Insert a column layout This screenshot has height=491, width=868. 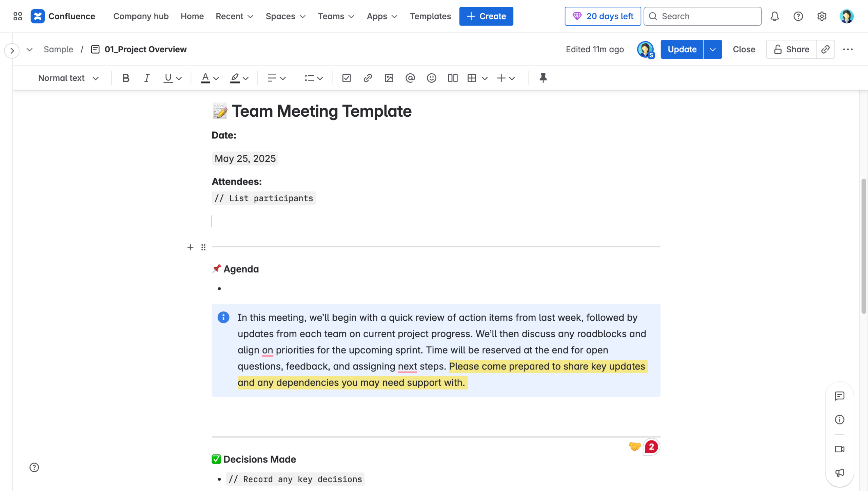(452, 78)
